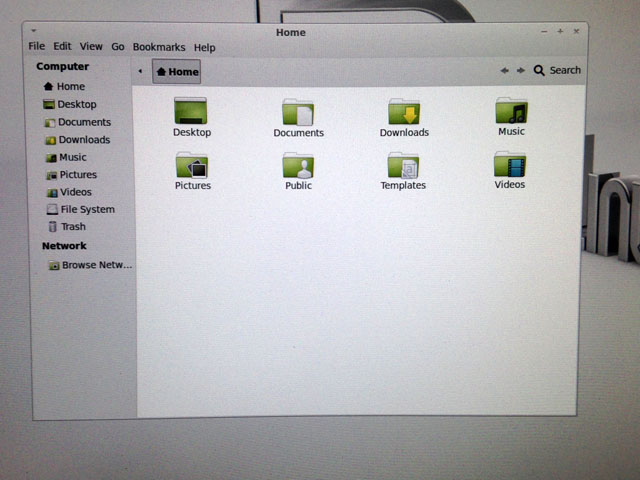Open the File menu
The width and height of the screenshot is (640, 480).
pos(36,46)
